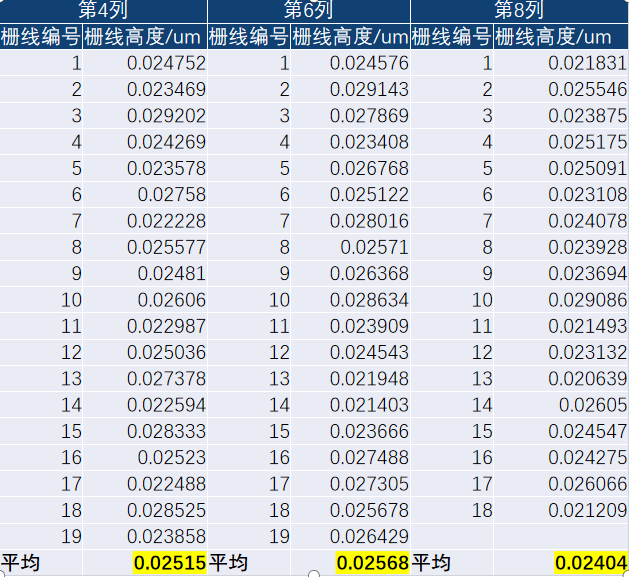The height and width of the screenshot is (577, 629).
Task: Select the 第6列 header cell
Action: pos(309,11)
